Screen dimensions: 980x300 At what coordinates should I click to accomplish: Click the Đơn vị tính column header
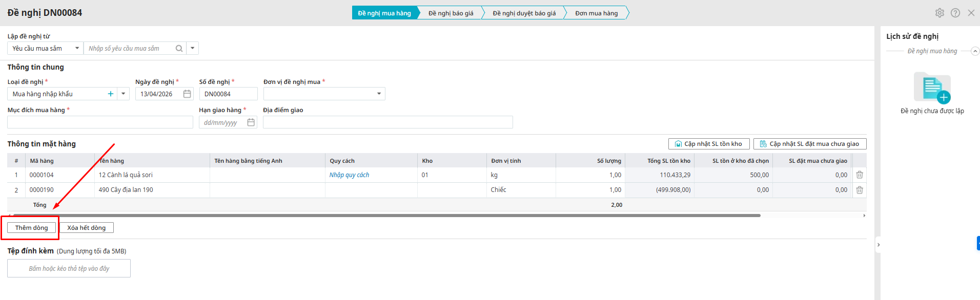(521, 161)
